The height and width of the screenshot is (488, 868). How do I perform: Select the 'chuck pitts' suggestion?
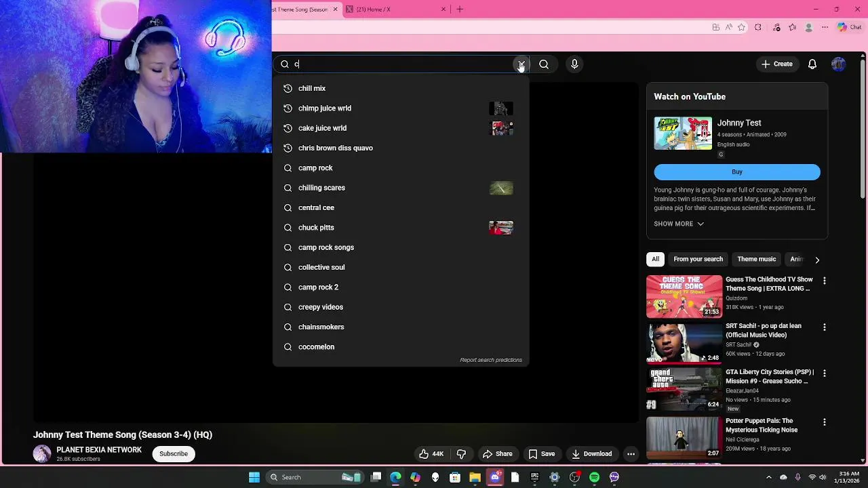tap(400, 228)
